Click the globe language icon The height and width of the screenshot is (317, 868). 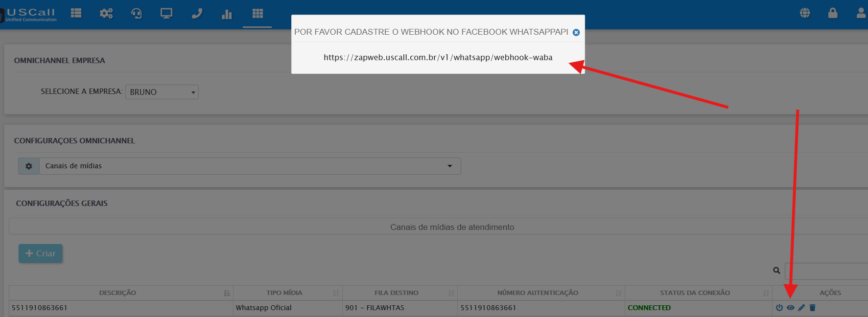[805, 13]
